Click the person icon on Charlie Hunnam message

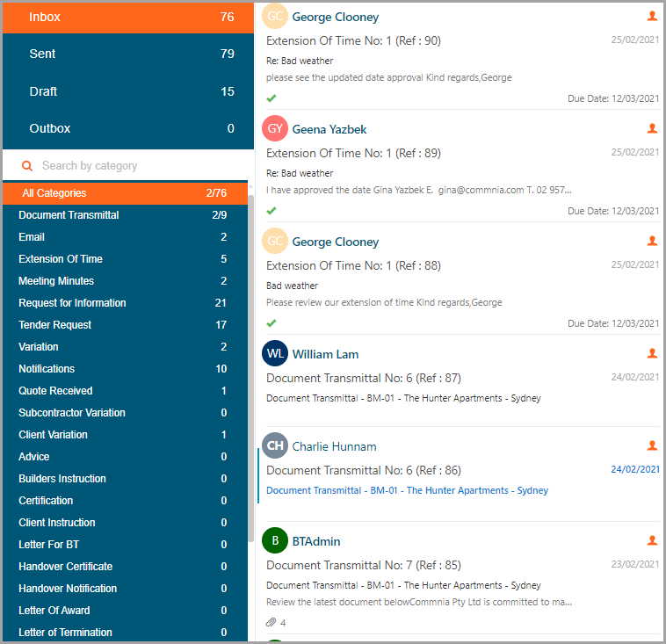click(652, 445)
